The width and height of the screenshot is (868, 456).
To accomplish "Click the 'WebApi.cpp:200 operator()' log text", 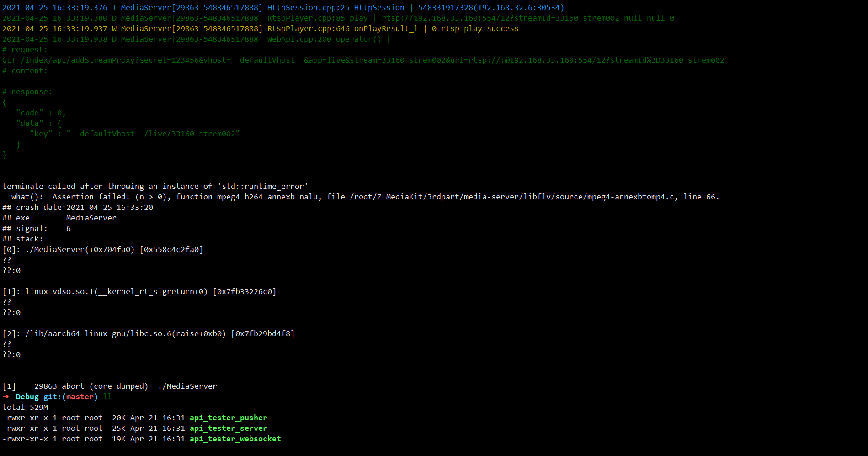I will point(325,39).
